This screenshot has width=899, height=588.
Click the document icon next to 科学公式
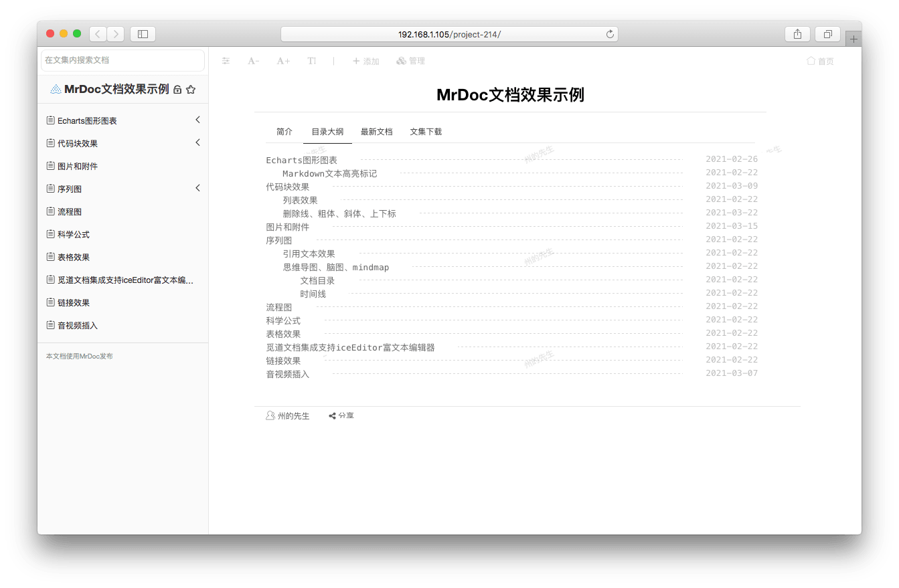tap(50, 234)
